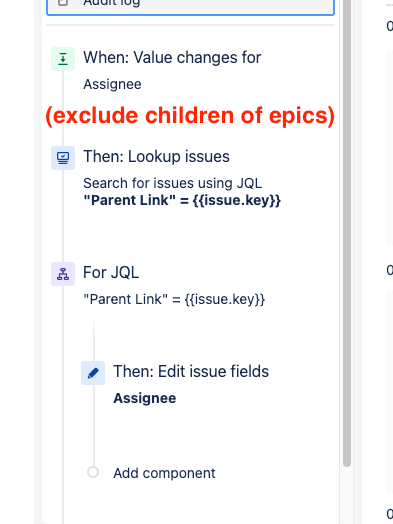Viewport: 393px width, 524px height.
Task: Select the 'Then: Lookup issues' action title
Action: (156, 156)
